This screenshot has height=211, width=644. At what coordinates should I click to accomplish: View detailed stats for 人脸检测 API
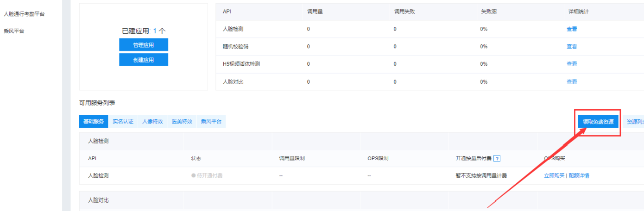[x=572, y=29]
